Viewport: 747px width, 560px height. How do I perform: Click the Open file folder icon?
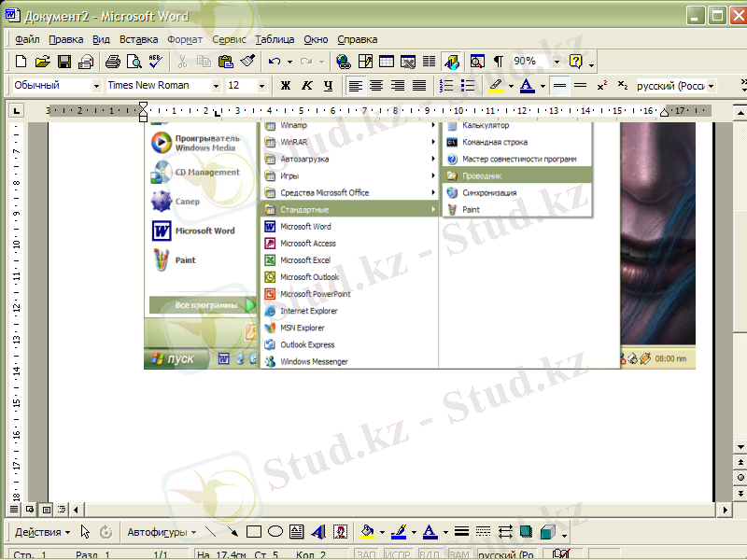(x=42, y=62)
